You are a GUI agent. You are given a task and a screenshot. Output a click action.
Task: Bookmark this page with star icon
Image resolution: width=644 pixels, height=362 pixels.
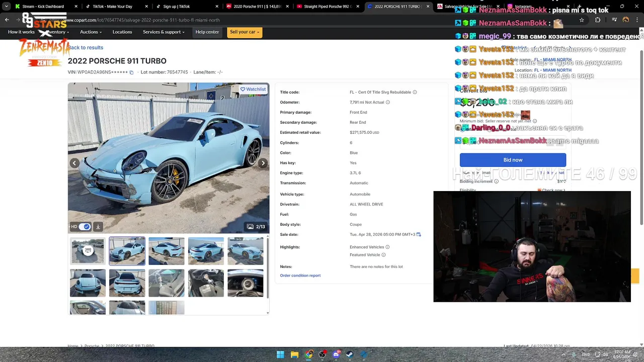[x=582, y=20]
